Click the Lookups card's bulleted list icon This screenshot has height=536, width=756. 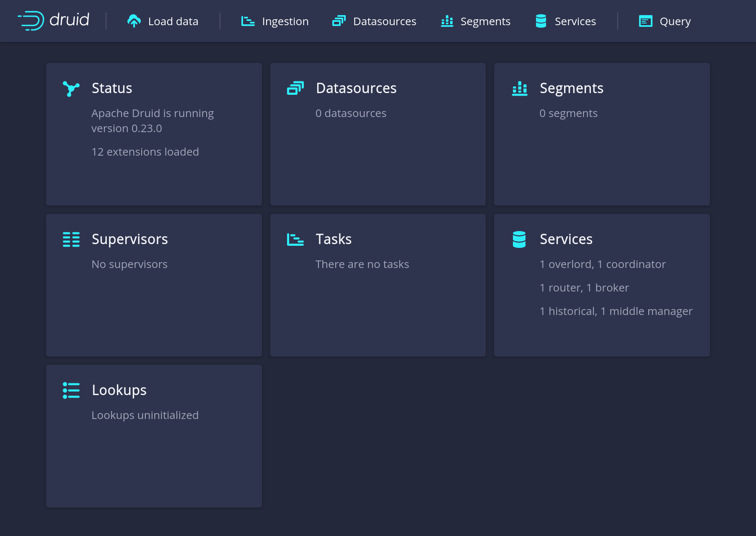click(71, 390)
